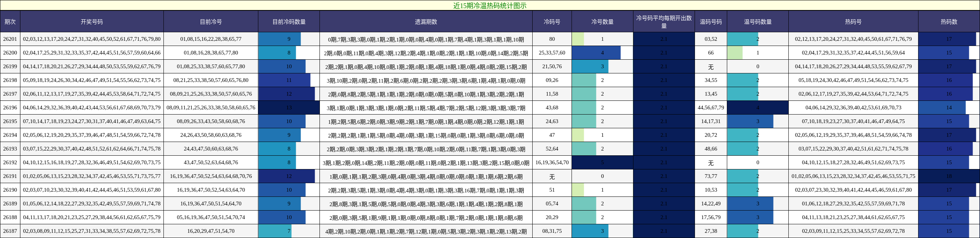Click period cell 26201
The image size is (980, 238).
tap(10, 39)
